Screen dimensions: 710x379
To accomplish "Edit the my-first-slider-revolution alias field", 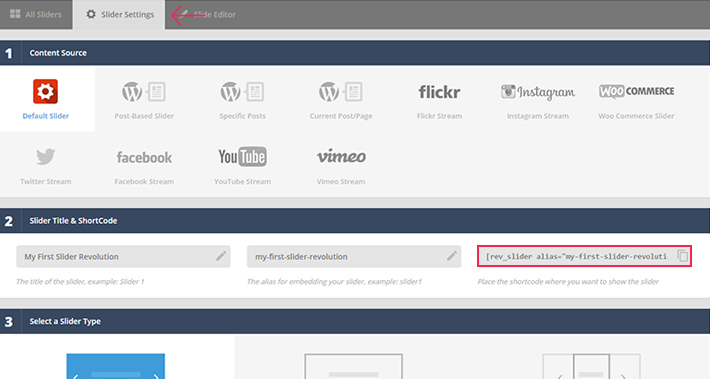I will click(354, 256).
